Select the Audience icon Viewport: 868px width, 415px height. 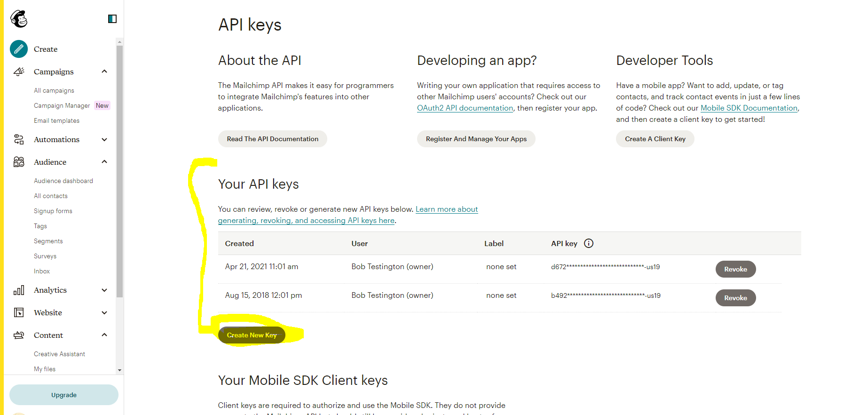[18, 161]
